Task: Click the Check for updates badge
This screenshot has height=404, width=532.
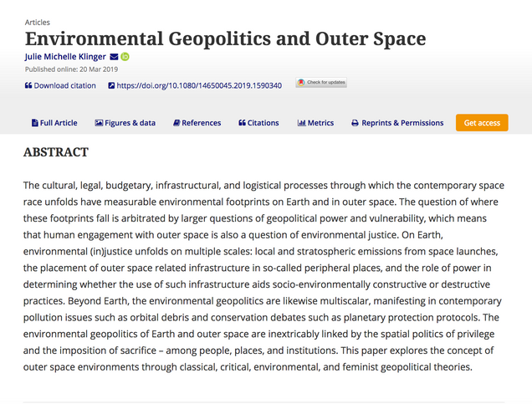Action: [x=321, y=83]
